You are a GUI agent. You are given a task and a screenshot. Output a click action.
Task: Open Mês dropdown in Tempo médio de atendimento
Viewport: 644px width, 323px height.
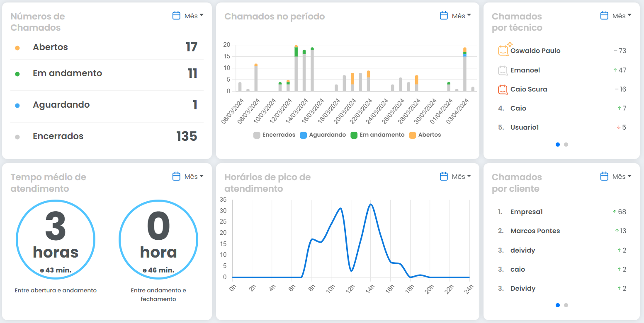(194, 176)
